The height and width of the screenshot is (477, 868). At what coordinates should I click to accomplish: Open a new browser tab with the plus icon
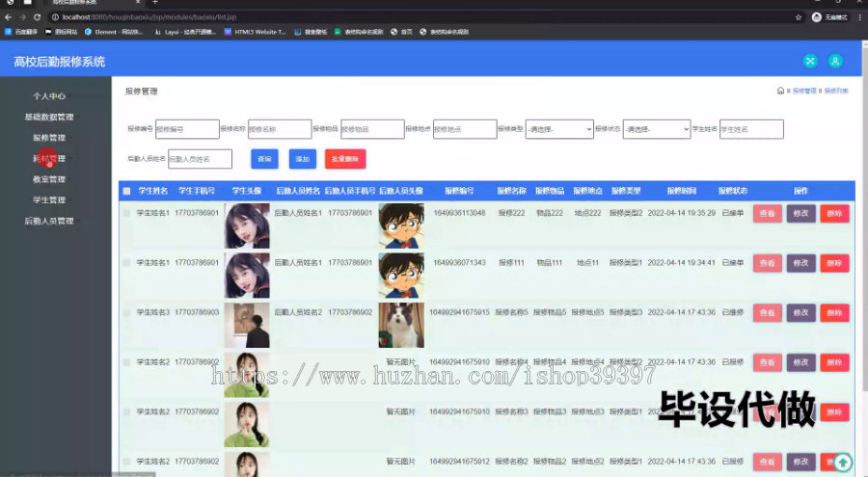[x=155, y=2]
